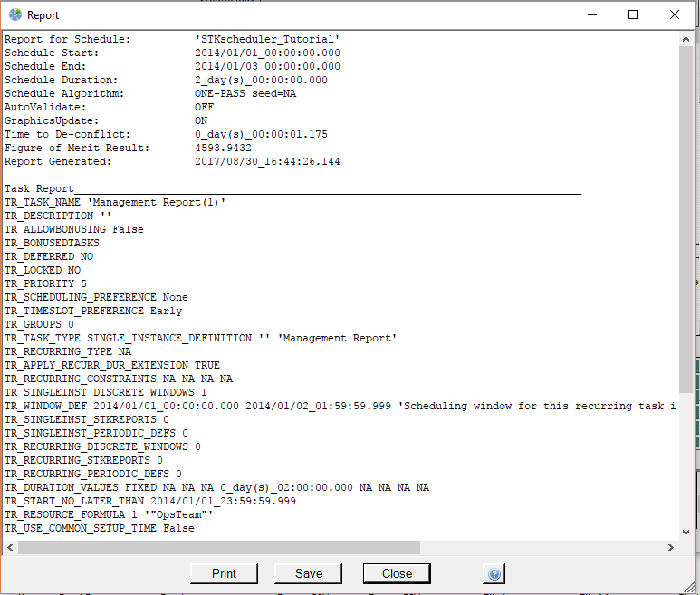Minimize the Report window
Image resolution: width=700 pixels, height=595 pixels.
tap(592, 15)
